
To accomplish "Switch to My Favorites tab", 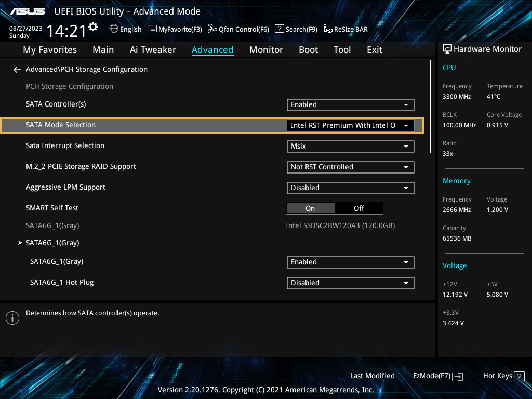I will tap(50, 50).
